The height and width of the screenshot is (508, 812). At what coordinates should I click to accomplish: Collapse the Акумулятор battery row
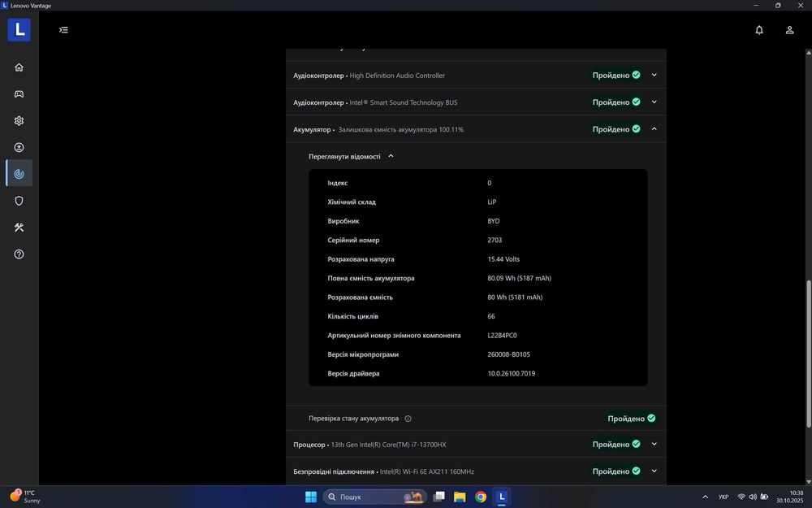654,129
